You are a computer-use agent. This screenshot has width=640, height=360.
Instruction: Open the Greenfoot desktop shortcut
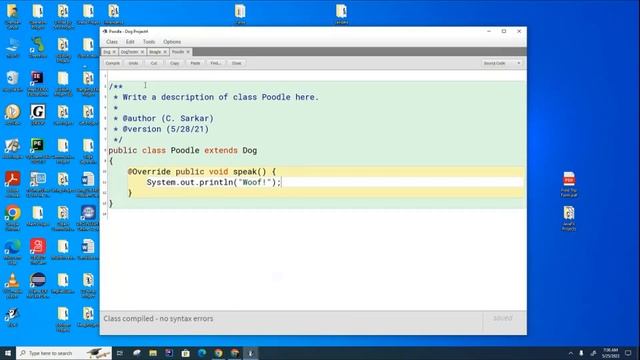pos(38,47)
